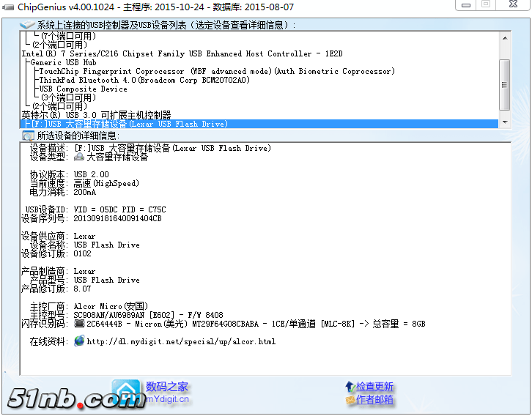Click the 高速(HighSpeed) speed value
The width and height of the screenshot is (532, 416).
click(106, 183)
